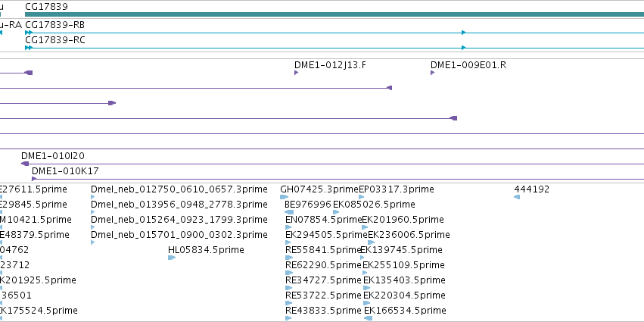Click the DME1-010K17 start arrow

pos(34,179)
